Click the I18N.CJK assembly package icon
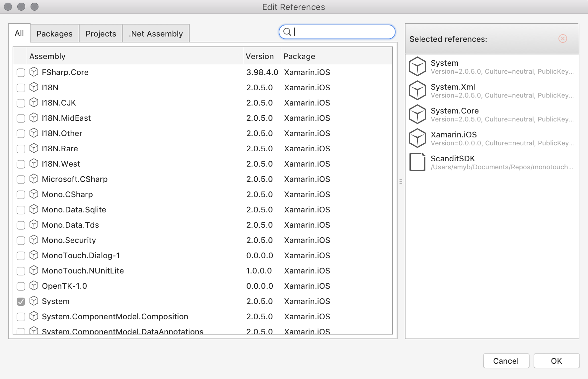The width and height of the screenshot is (588, 379). 34,102
